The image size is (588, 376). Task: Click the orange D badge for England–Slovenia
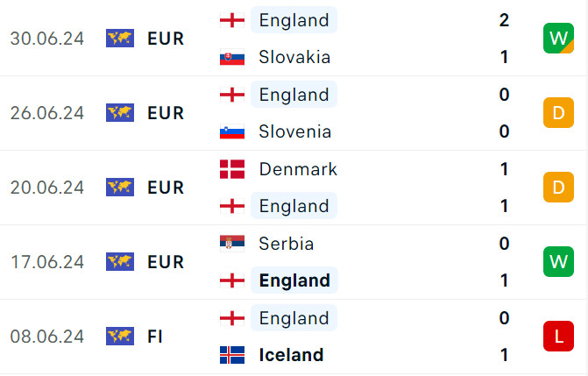click(557, 113)
